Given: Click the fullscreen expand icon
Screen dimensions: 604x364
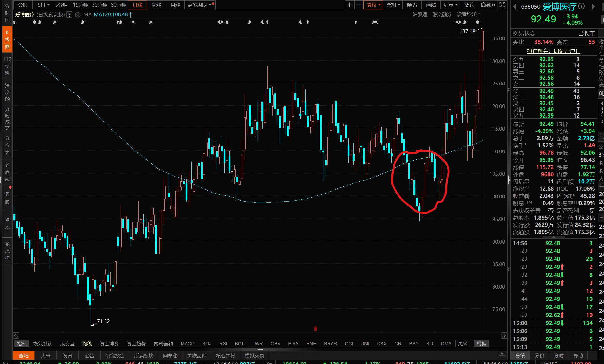Looking at the screenshot, I should pyautogui.click(x=502, y=5).
